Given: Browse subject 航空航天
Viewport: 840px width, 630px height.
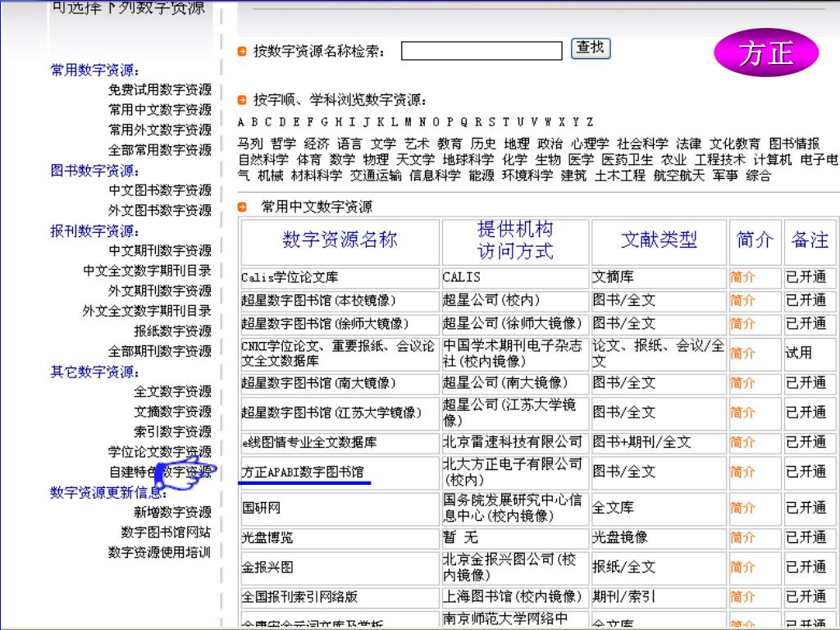Looking at the screenshot, I should pyautogui.click(x=678, y=176).
